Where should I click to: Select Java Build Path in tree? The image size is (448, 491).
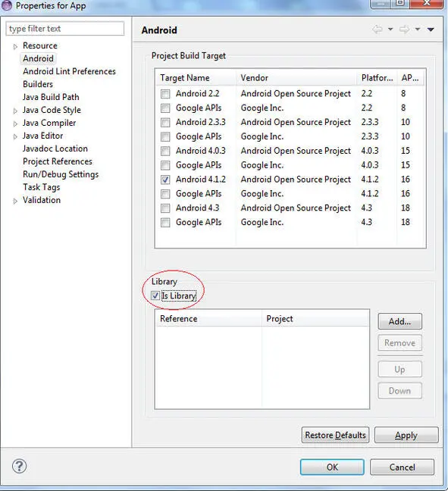pos(51,97)
